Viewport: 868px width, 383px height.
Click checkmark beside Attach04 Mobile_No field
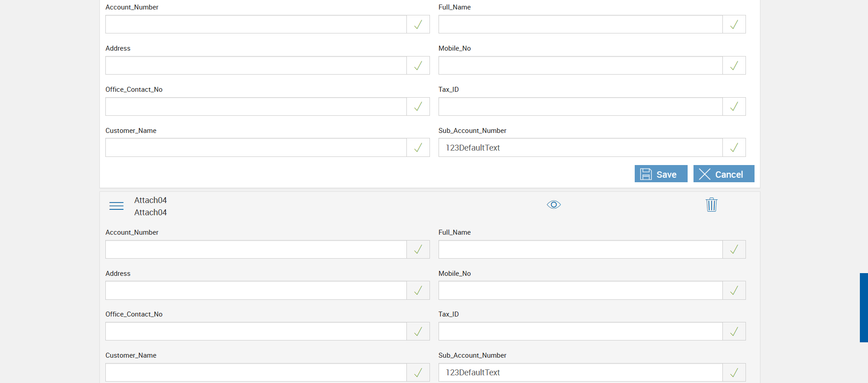(x=734, y=290)
